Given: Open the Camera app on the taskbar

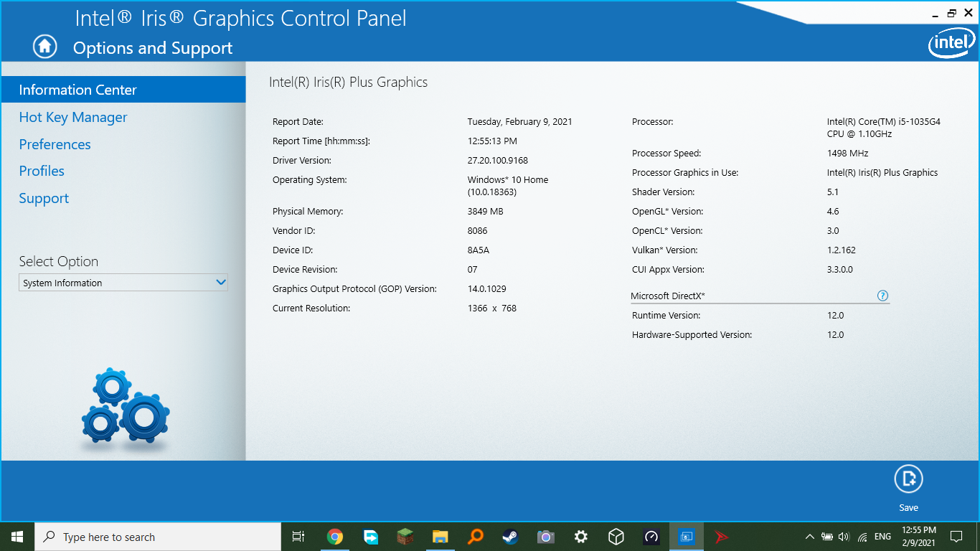Looking at the screenshot, I should click(x=545, y=537).
